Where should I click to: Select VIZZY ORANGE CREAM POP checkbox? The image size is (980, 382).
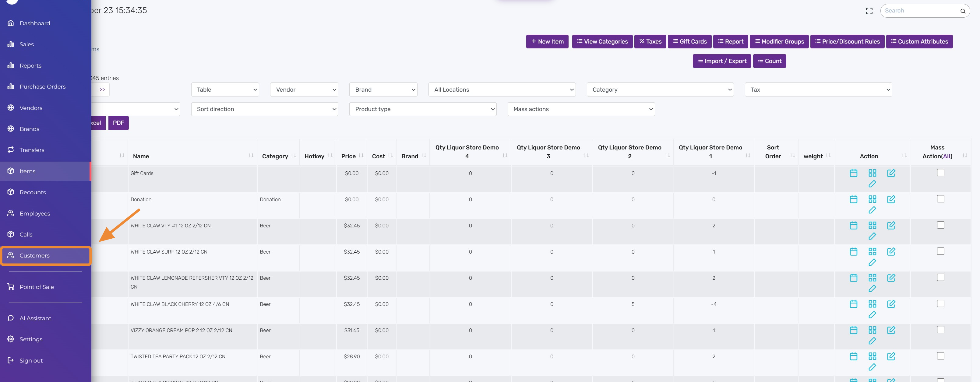[x=940, y=330]
